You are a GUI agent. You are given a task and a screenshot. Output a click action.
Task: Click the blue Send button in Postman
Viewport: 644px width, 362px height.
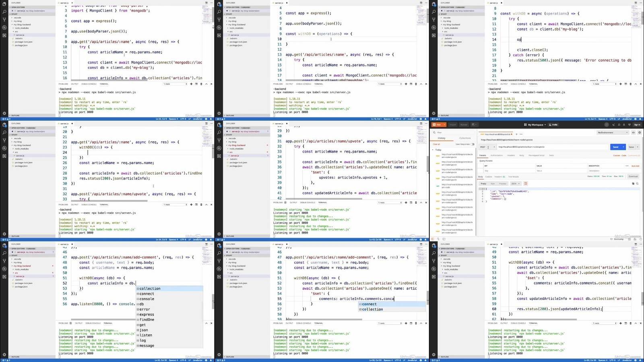click(x=615, y=147)
